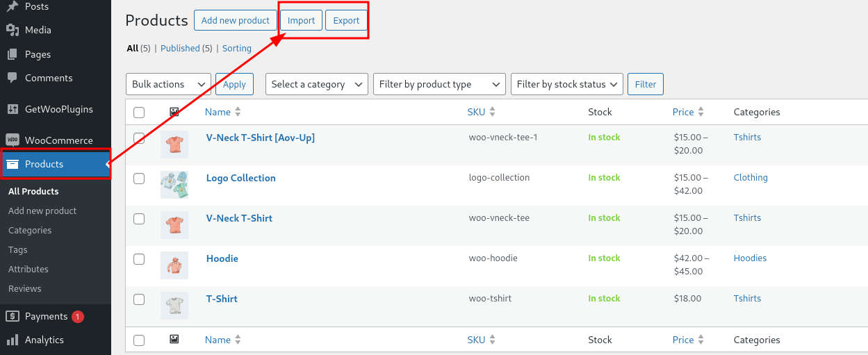Screen dimensions: 868x355
Task: Open thumbnail of V-Neck T-Shirt woo-vneck-tee
Action: 174,225
